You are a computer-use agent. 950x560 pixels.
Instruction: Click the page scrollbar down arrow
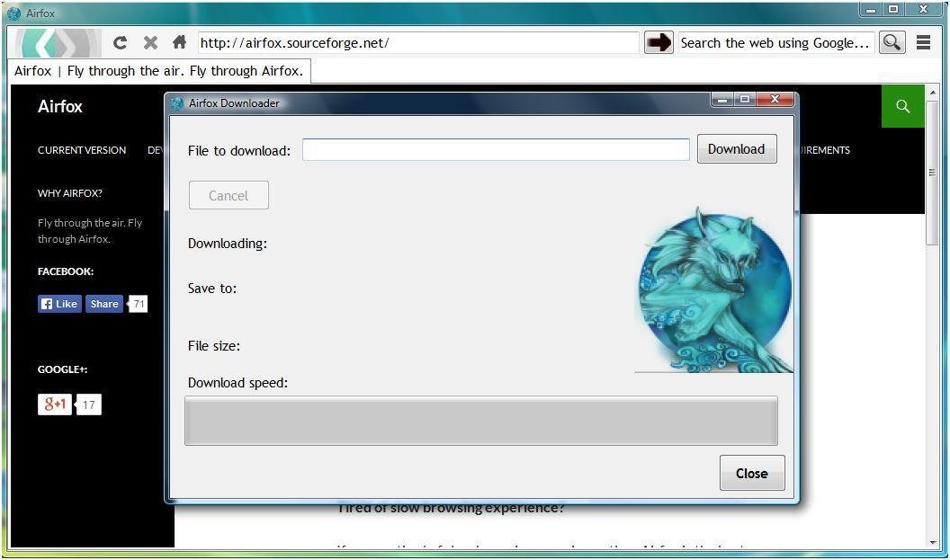click(x=932, y=542)
